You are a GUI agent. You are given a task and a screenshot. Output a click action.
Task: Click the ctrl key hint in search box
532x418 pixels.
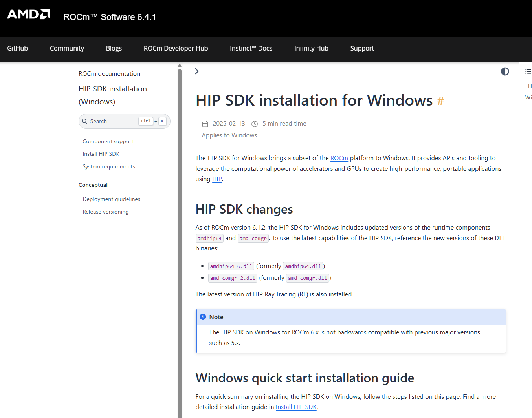146,121
